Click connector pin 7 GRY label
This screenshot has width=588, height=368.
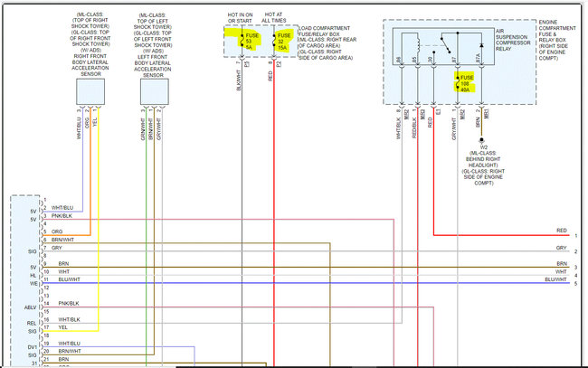point(57,248)
